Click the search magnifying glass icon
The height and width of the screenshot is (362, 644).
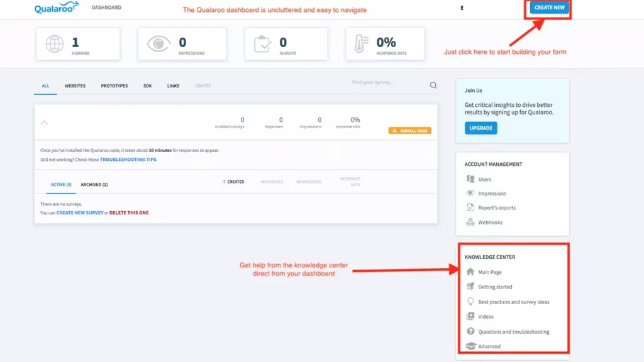pos(433,85)
